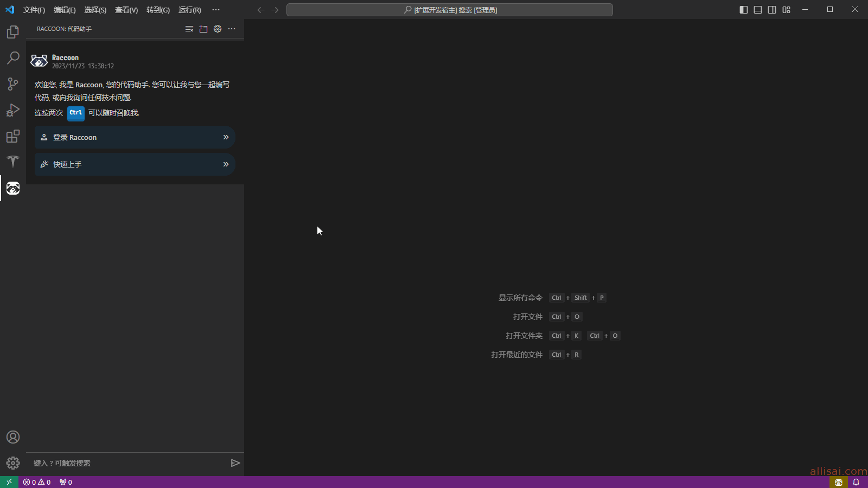Image resolution: width=868 pixels, height=488 pixels.
Task: Open the Extensions view
Action: 13,136
